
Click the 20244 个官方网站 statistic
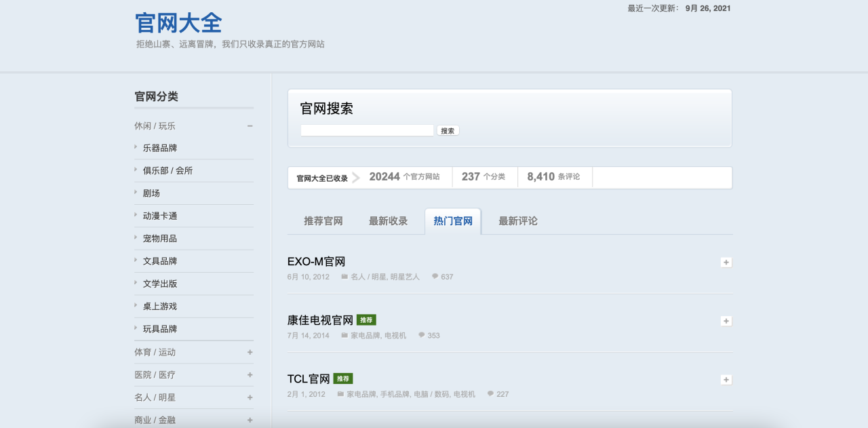click(x=404, y=176)
